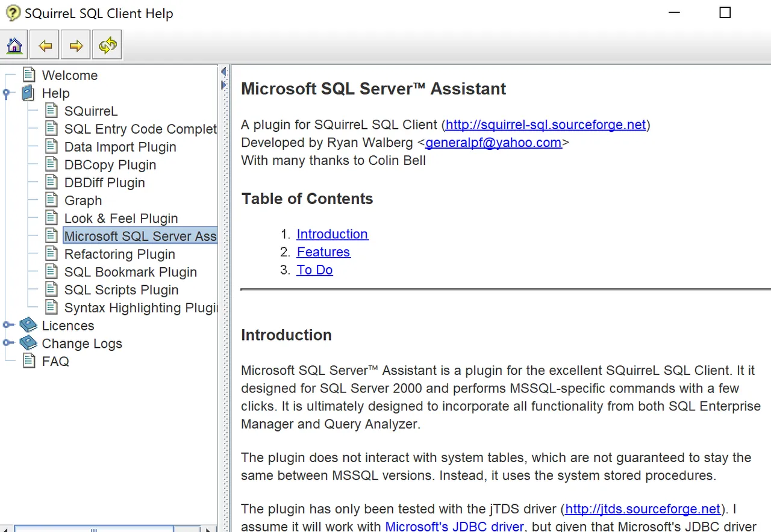This screenshot has height=532, width=771.
Task: Open the Refactoring Plugin topic
Action: coord(120,254)
